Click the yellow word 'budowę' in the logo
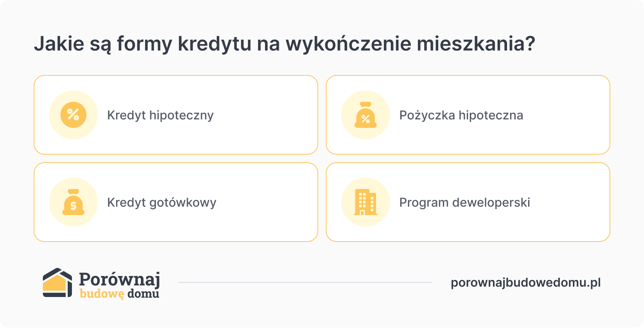644x328 pixels. 102,294
